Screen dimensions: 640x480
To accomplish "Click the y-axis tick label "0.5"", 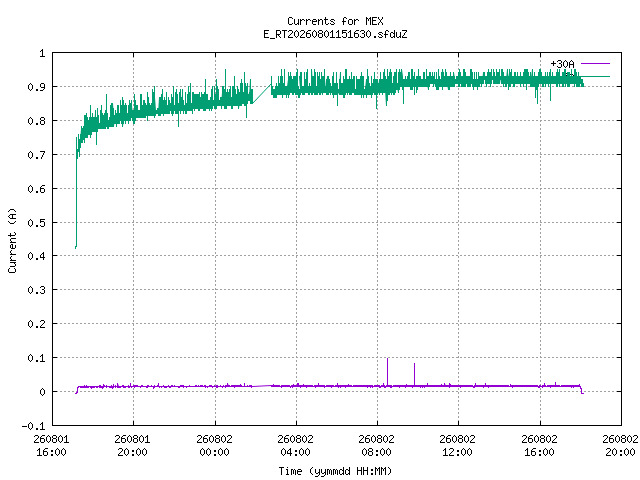I will [x=36, y=223].
